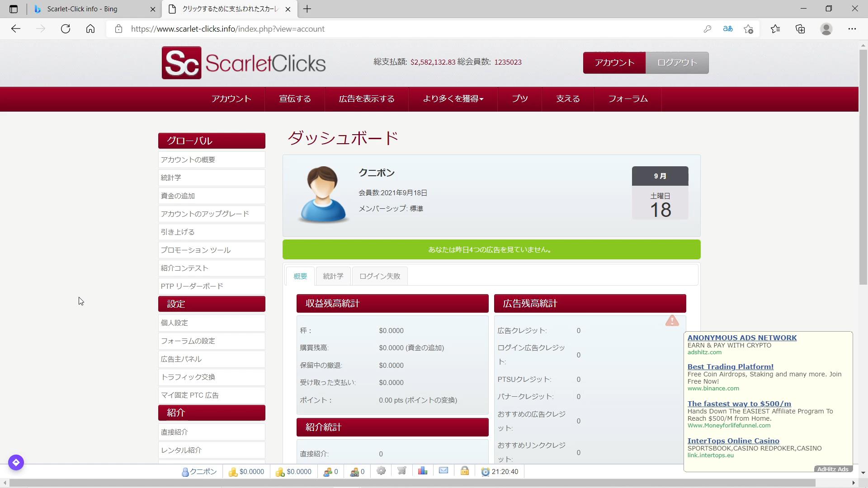Open the browser settings ellipsis menu
The image size is (868, 488).
coord(852,29)
